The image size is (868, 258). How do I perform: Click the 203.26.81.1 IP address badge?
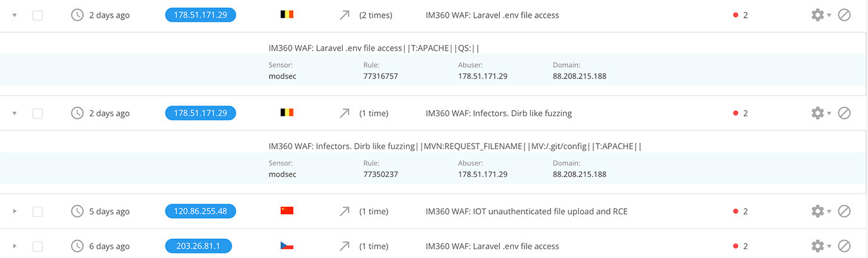tap(198, 246)
